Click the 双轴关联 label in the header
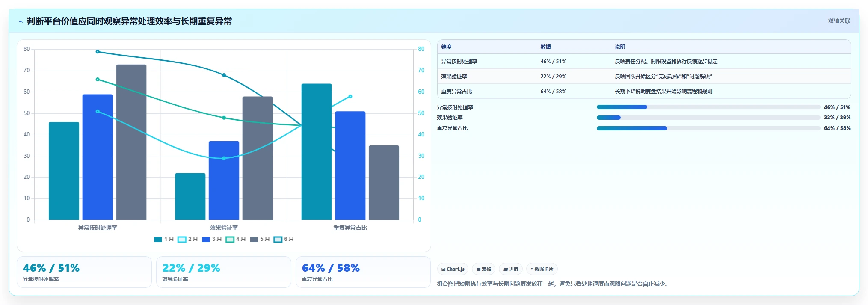The width and height of the screenshot is (868, 305). tap(839, 21)
